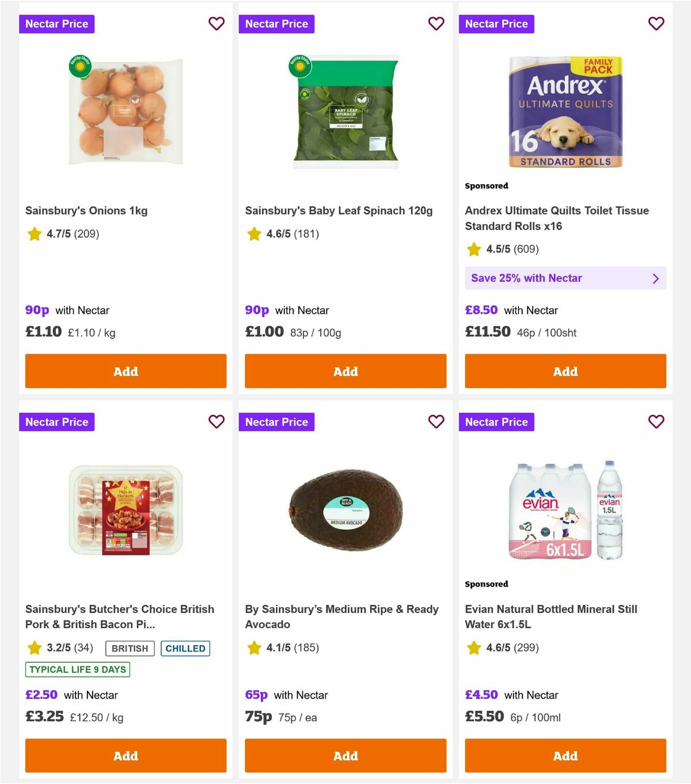Image resolution: width=691 pixels, height=784 pixels.
Task: Click the star rating on the Avocado
Action: point(285,647)
